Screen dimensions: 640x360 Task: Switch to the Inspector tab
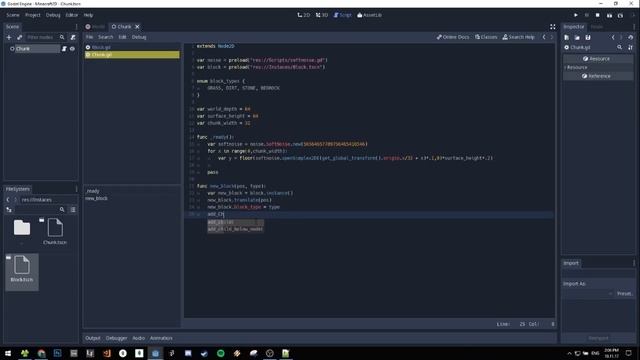click(574, 27)
